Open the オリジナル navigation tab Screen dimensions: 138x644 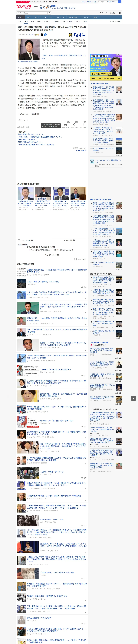[x=60, y=17]
